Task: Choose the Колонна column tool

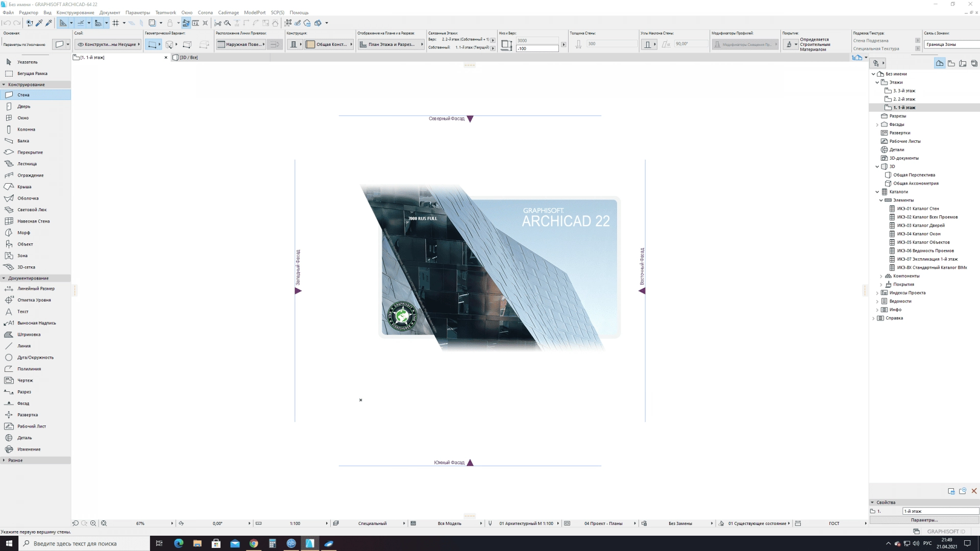Action: click(x=35, y=130)
